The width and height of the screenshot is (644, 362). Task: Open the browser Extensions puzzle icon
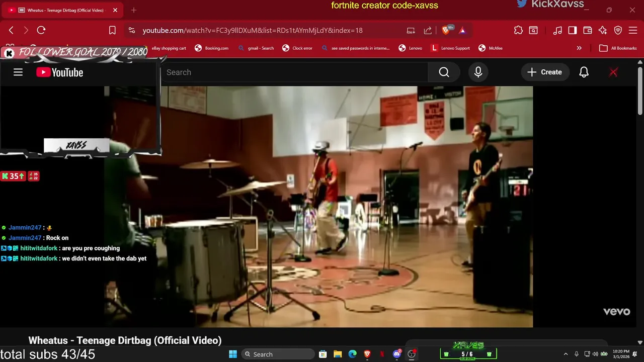tap(518, 30)
